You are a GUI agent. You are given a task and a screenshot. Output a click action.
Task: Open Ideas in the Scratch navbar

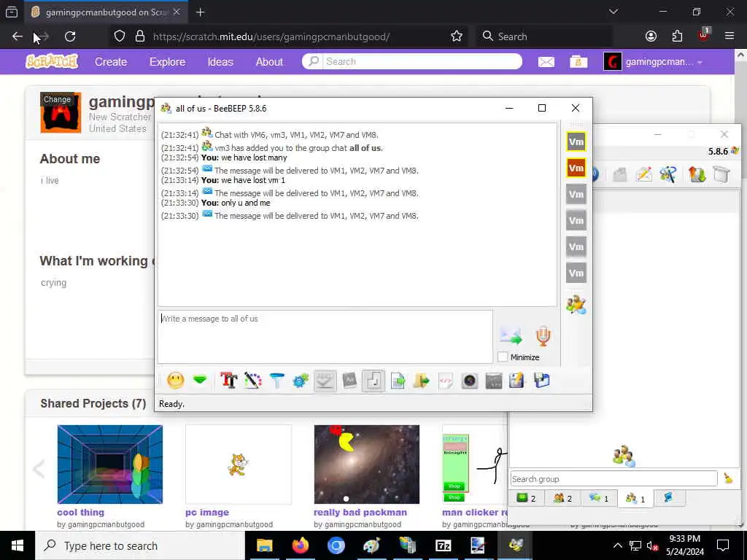pos(220,62)
